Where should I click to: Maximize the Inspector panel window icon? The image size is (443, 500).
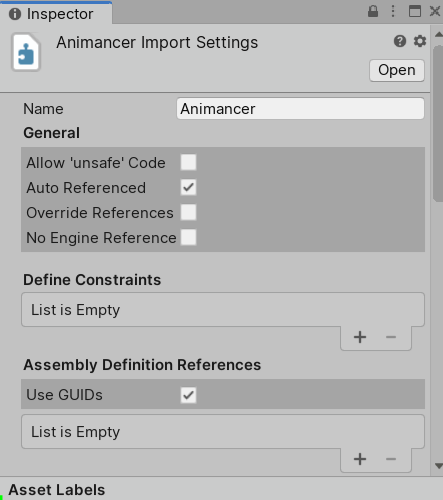[415, 11]
